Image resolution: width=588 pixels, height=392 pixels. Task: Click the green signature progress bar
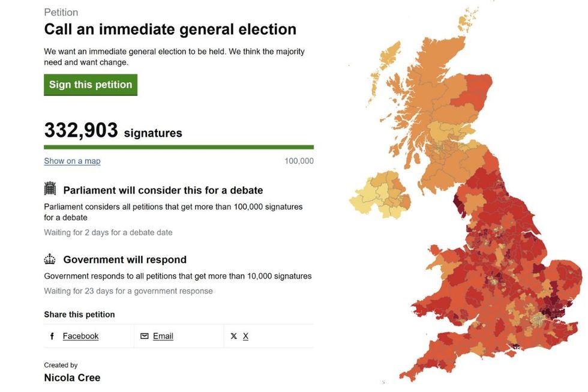tap(178, 146)
